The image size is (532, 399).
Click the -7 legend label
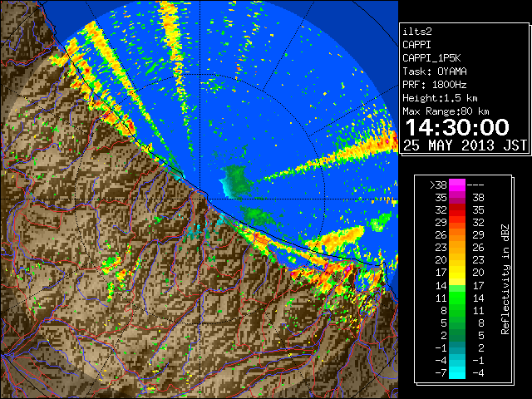click(441, 373)
